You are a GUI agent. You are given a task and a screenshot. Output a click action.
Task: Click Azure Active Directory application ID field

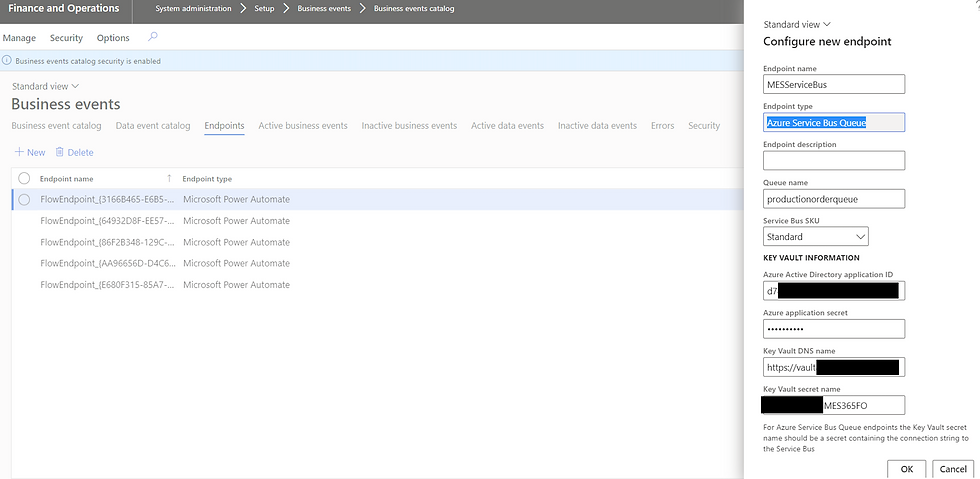click(834, 290)
